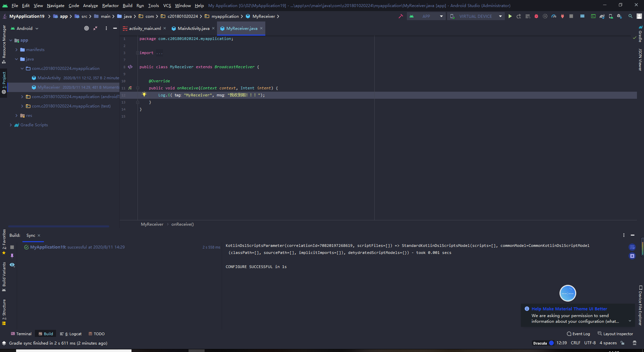The height and width of the screenshot is (352, 644).
Task: Click the Apply Code Changes icon
Action: (528, 16)
